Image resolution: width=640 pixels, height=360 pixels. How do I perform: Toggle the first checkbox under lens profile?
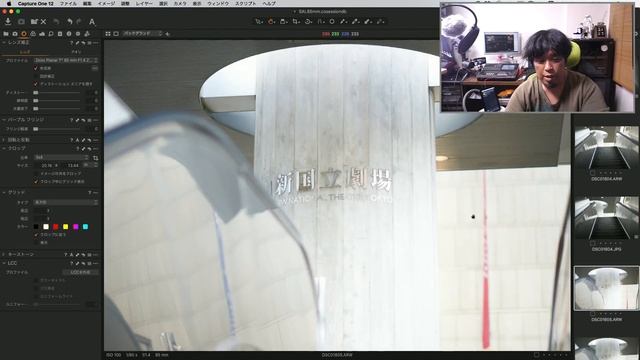[x=36, y=68]
